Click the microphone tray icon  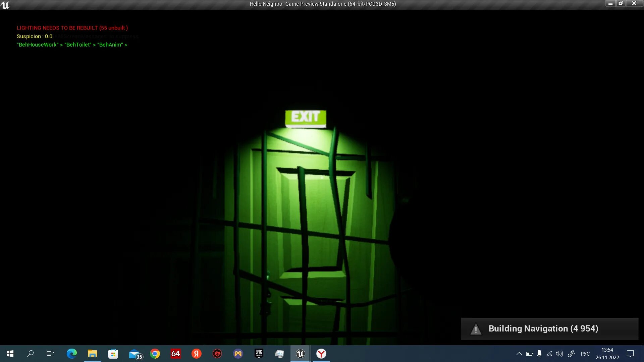point(539,354)
